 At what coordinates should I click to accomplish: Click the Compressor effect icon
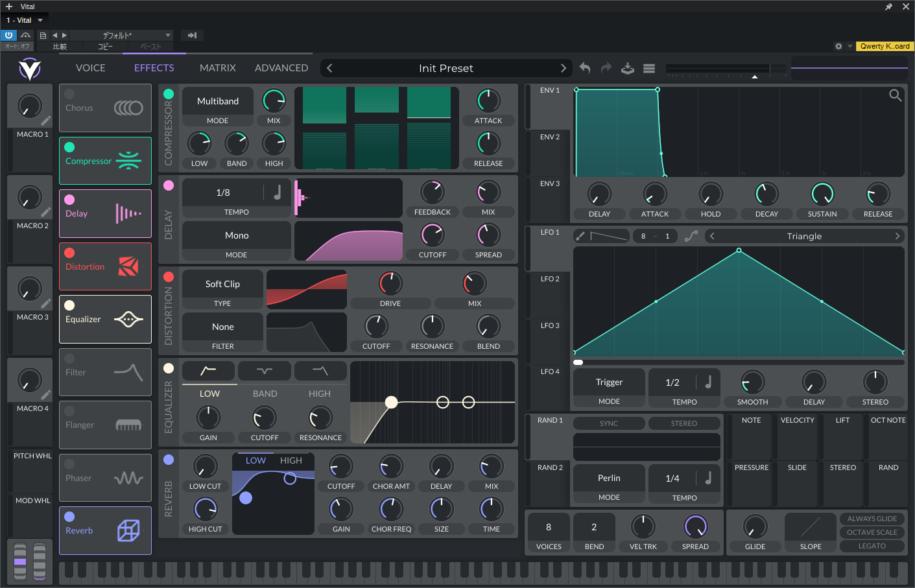[128, 160]
